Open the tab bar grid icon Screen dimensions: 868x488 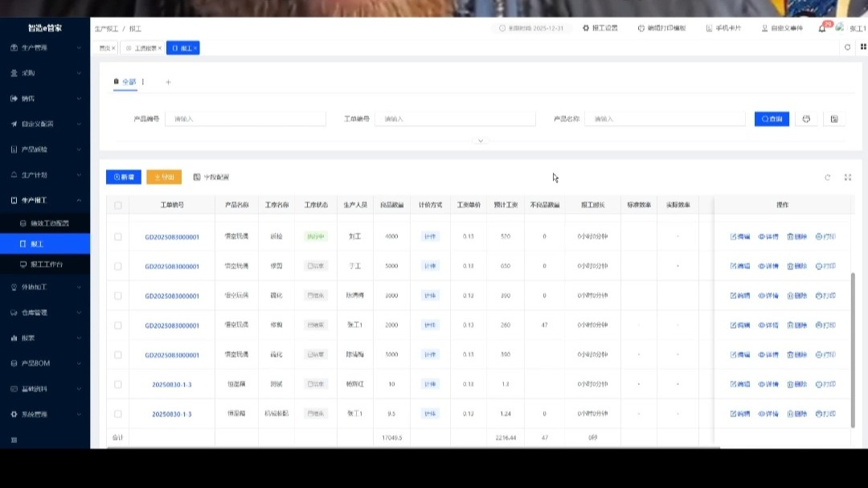(x=863, y=47)
